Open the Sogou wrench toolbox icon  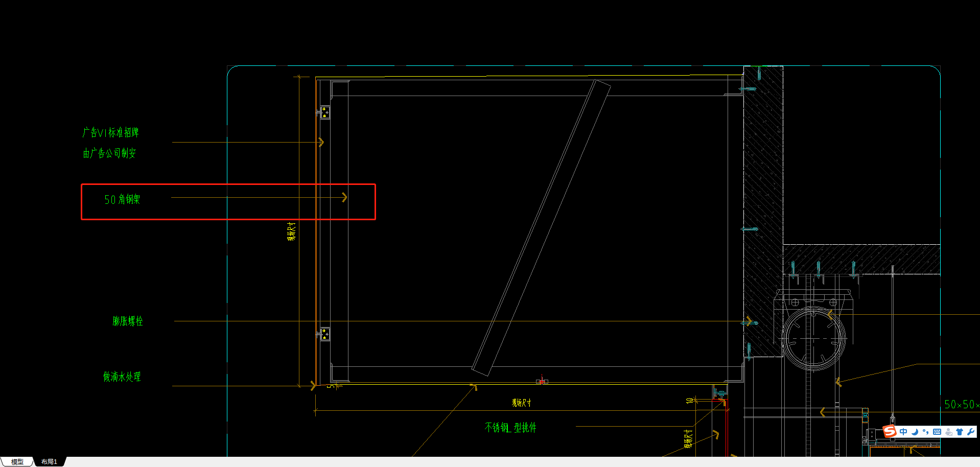970,432
